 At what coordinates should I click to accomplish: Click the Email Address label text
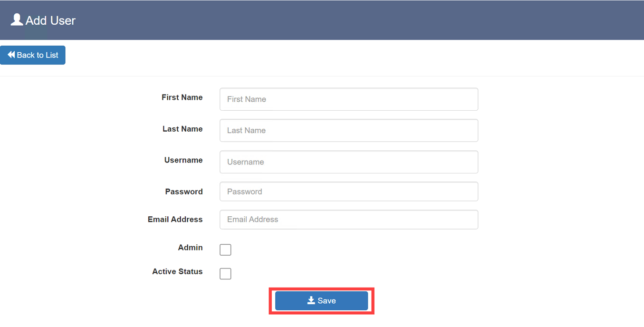pyautogui.click(x=175, y=219)
